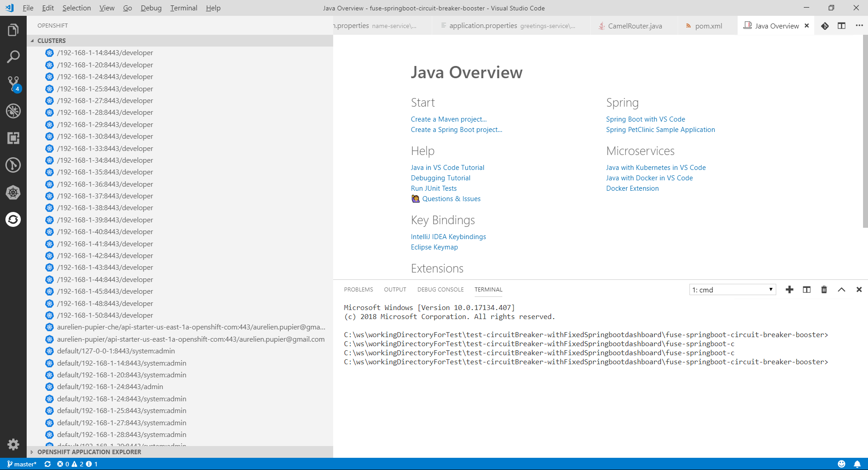This screenshot has height=470, width=868.
Task: Open the circular arrow icon below Extensions
Action: (13, 165)
